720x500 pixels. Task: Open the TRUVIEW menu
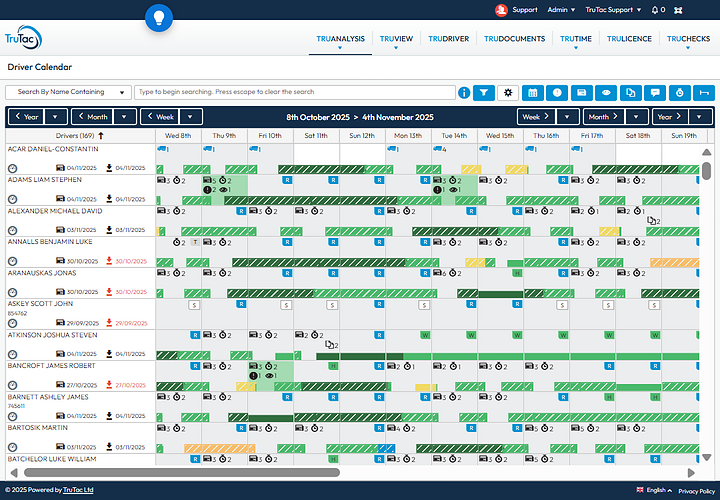click(396, 39)
